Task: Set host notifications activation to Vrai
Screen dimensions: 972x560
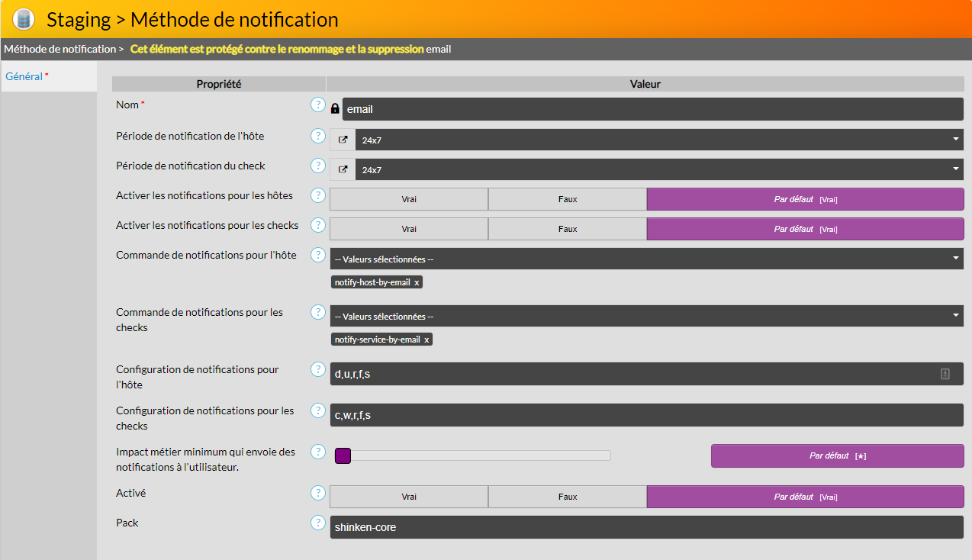Action: coord(409,199)
